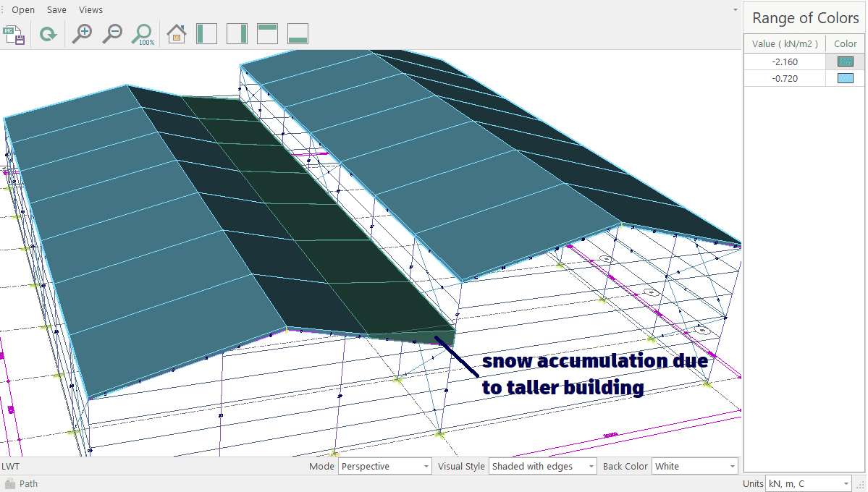Click the save image icon
The height and width of the screenshot is (492, 868).
[x=14, y=34]
